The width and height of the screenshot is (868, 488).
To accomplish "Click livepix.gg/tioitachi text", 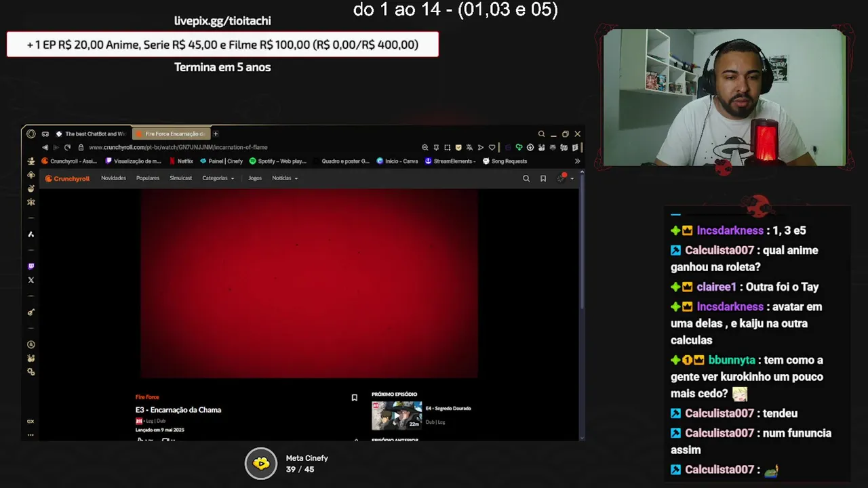I will tap(222, 21).
